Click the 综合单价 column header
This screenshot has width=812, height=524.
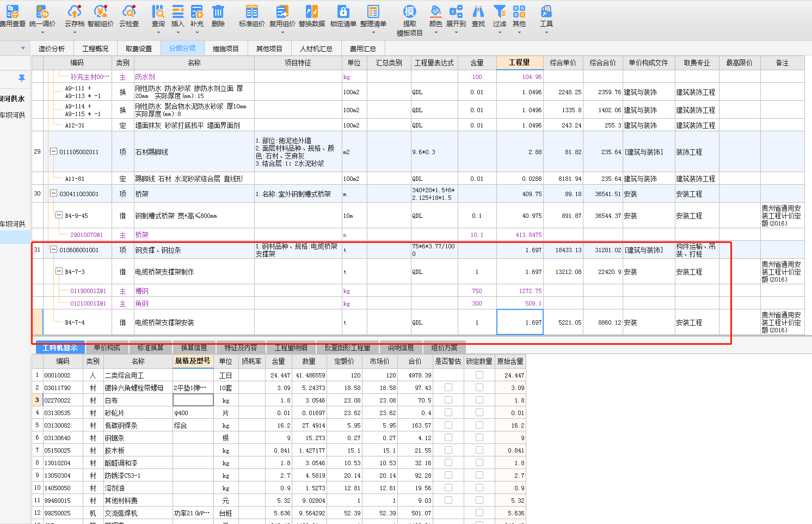(x=563, y=63)
